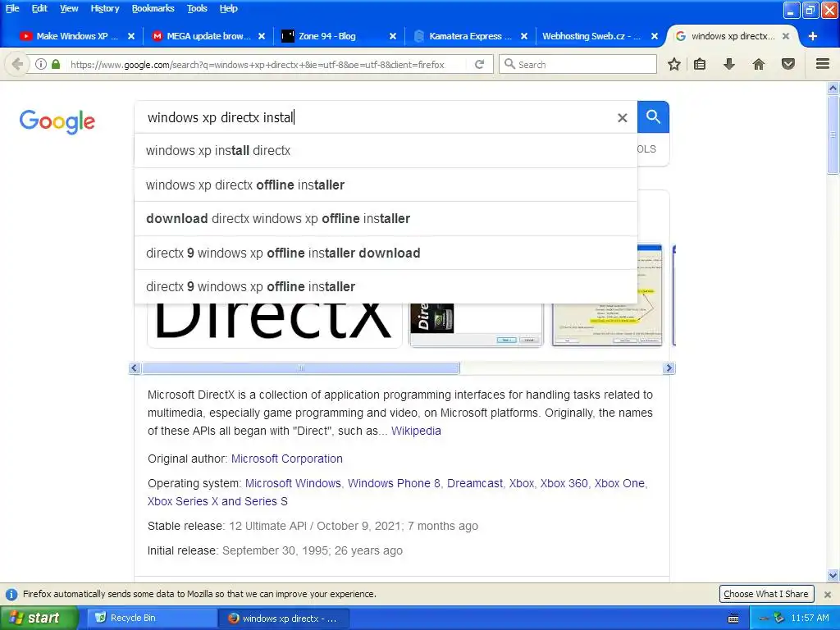
Task: Click the page scrollbar down arrow
Action: (833, 576)
